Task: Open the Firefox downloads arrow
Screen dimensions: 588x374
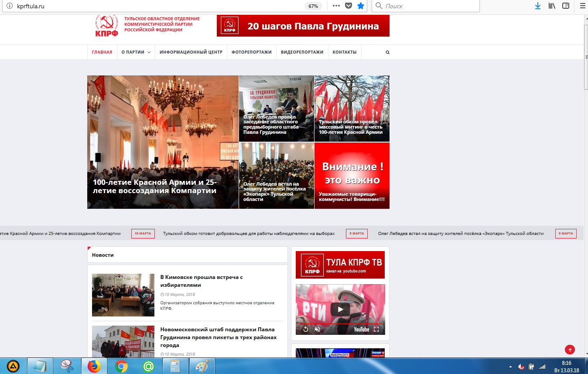Action: 538,6
